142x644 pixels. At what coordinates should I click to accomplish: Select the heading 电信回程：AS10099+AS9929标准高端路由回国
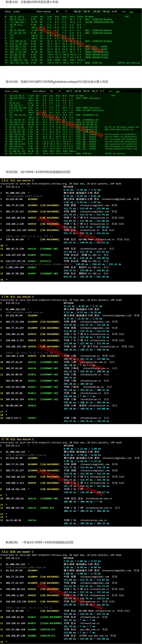[x=38, y=172]
